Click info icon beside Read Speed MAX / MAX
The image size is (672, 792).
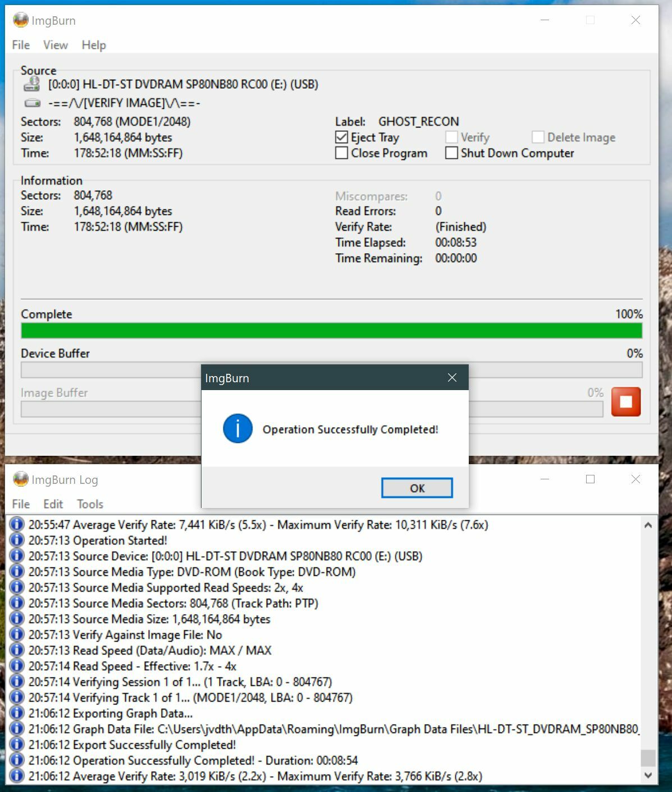17,650
